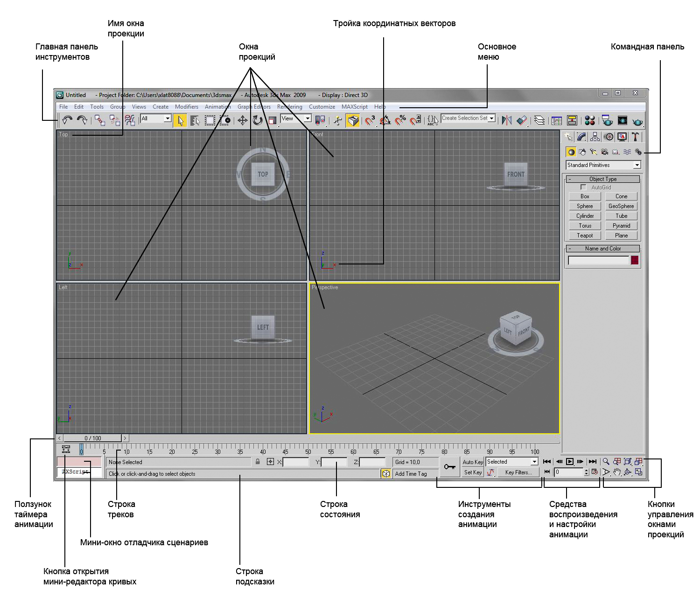Open the Material Editor (colored spheres icon)
Image resolution: width=700 pixels, height=597 pixels.
[x=590, y=121]
